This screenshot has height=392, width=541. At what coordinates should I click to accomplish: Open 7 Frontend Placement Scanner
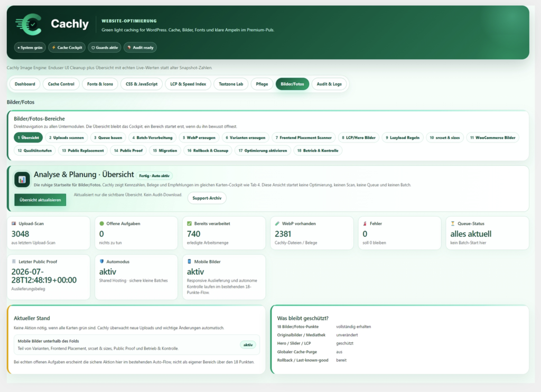(304, 137)
